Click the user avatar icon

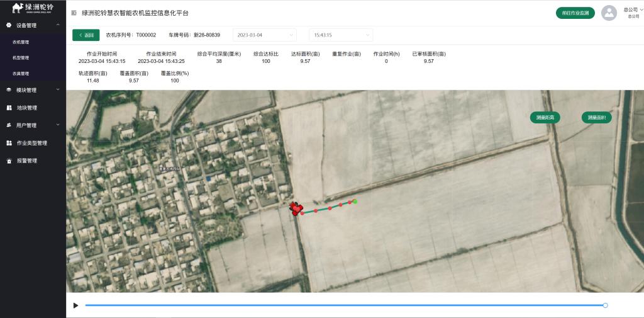pyautogui.click(x=609, y=13)
